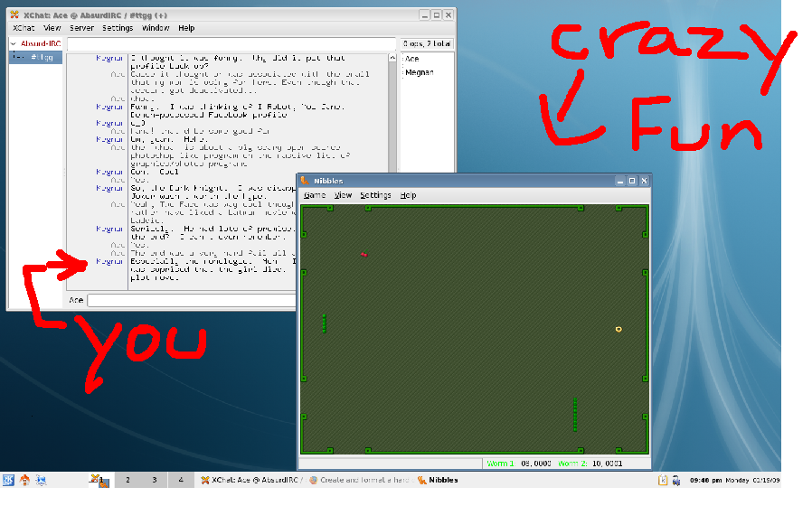The height and width of the screenshot is (506, 812).
Task: Click the XChat topic input field
Action: click(x=231, y=44)
